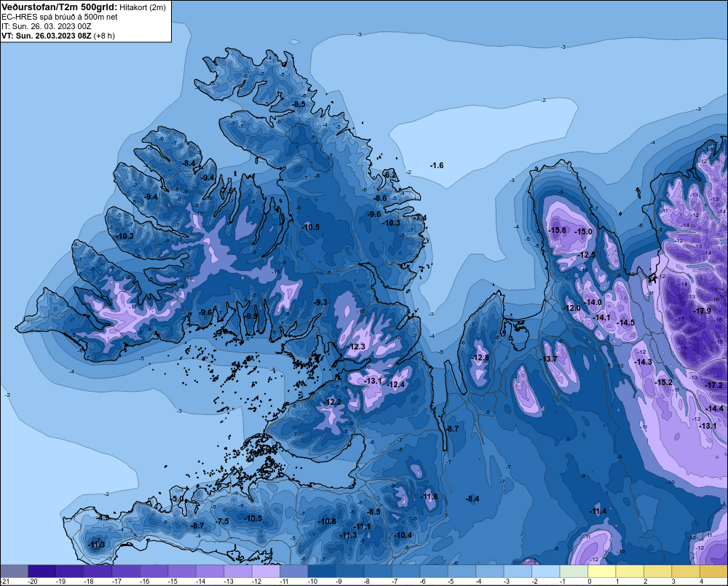This screenshot has width=728, height=586.
Task: Select the -6 legend color swatch
Action: point(434,571)
